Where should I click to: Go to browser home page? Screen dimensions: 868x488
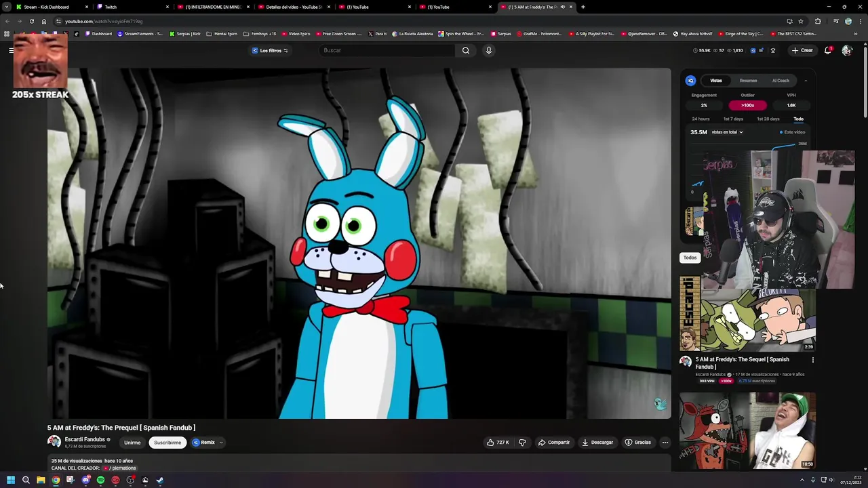44,21
